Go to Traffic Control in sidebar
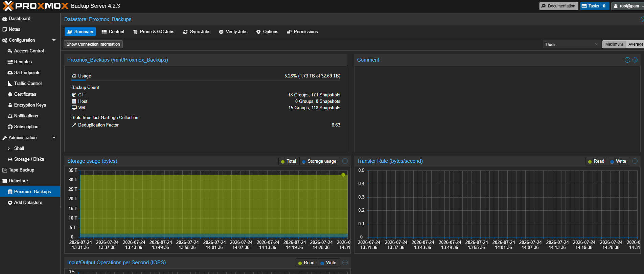Viewport: 644px width, 274px height. point(28,84)
